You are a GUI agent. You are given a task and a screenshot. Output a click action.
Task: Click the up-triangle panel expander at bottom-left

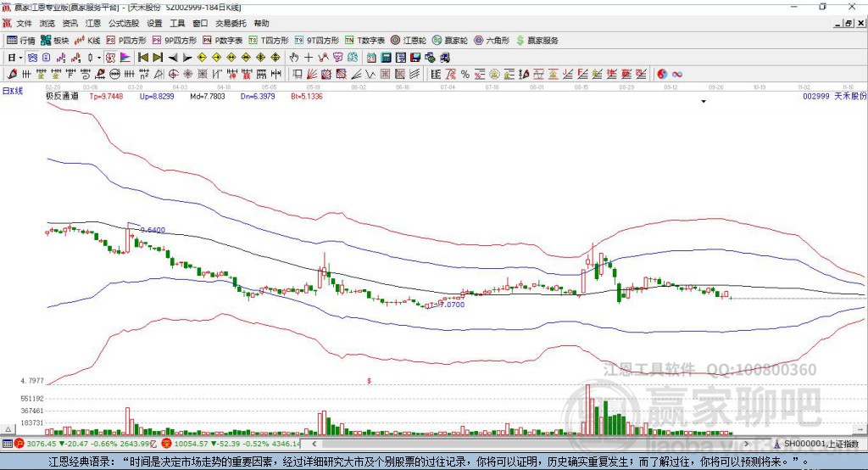pyautogui.click(x=8, y=429)
